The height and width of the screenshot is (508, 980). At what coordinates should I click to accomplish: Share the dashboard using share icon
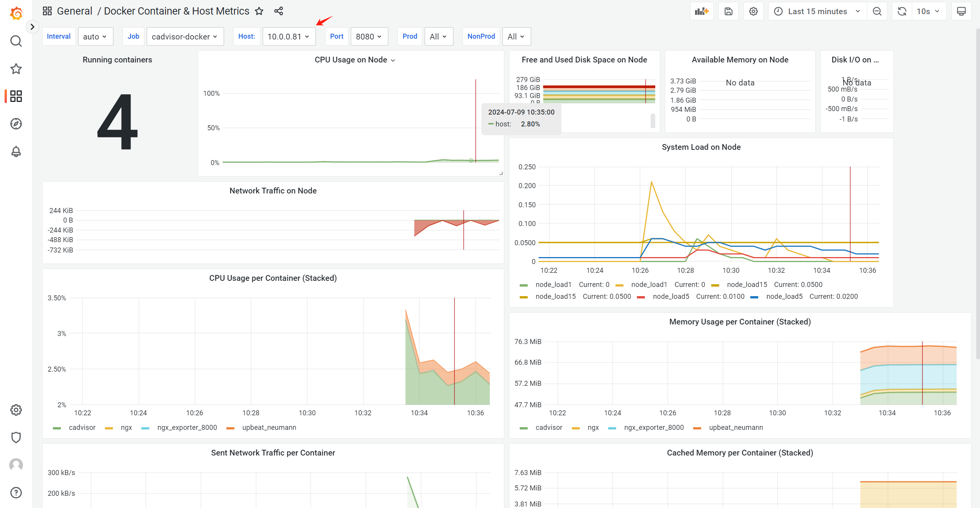[x=279, y=11]
